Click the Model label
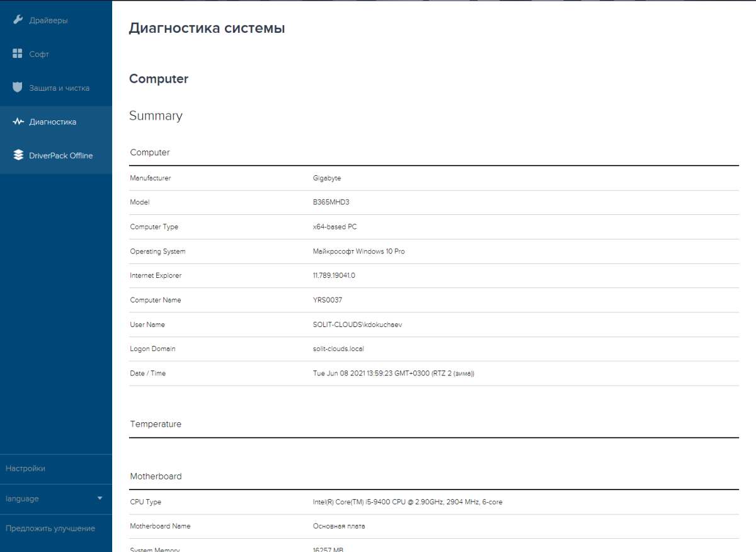The width and height of the screenshot is (756, 552). point(139,202)
